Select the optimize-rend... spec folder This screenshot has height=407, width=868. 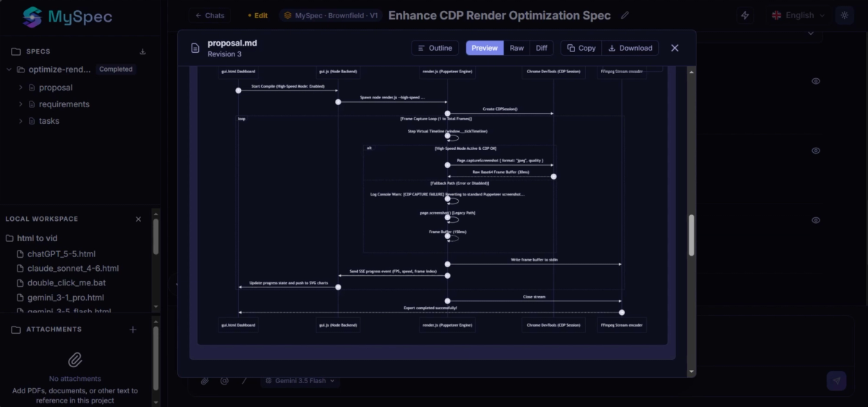pos(60,70)
